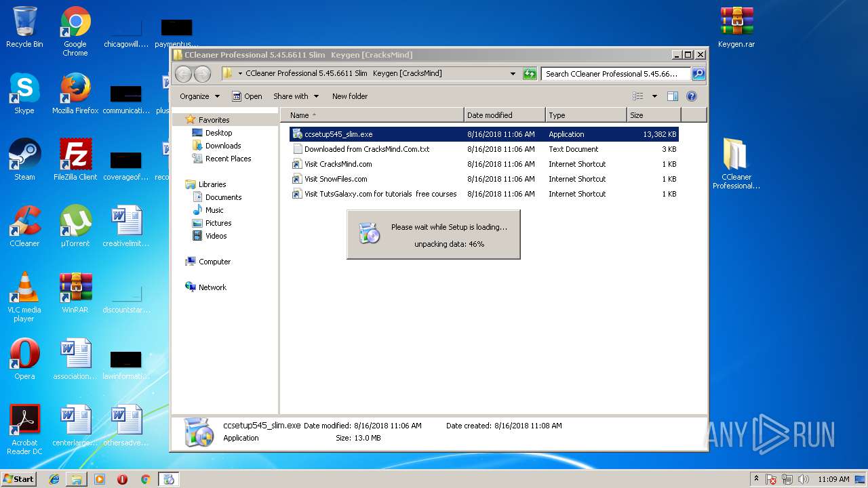
Task: Click in the Search CCleaner Professional field
Action: coord(616,74)
